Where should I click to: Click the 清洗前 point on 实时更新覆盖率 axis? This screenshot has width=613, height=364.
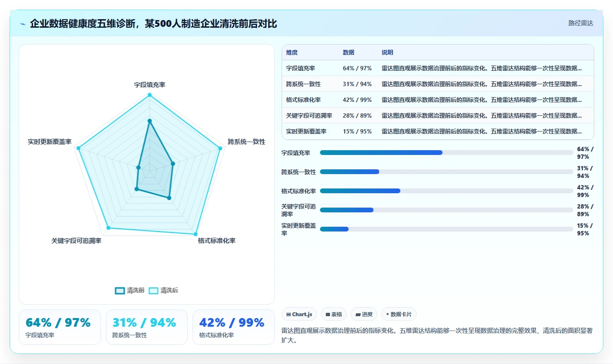pyautogui.click(x=138, y=167)
